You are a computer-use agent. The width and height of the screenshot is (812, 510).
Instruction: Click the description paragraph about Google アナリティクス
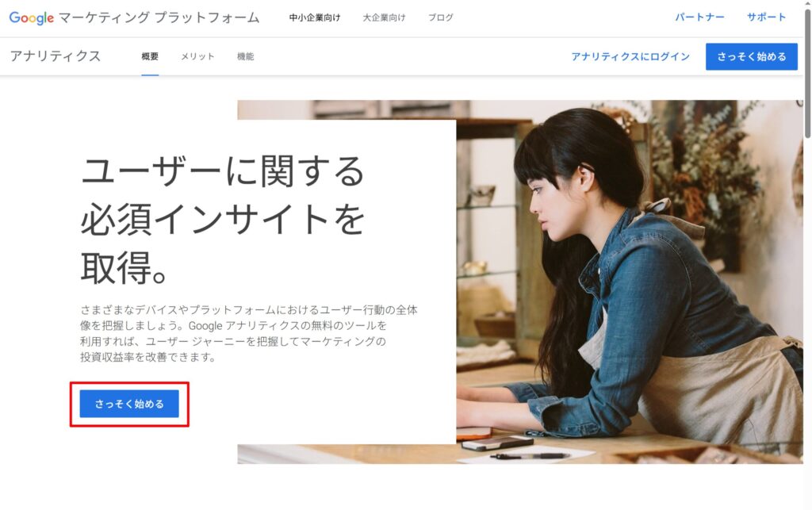pos(248,333)
